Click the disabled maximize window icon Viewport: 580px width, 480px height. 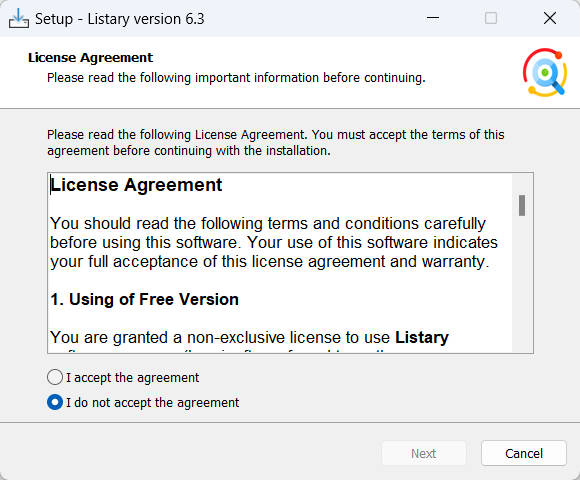pos(490,18)
